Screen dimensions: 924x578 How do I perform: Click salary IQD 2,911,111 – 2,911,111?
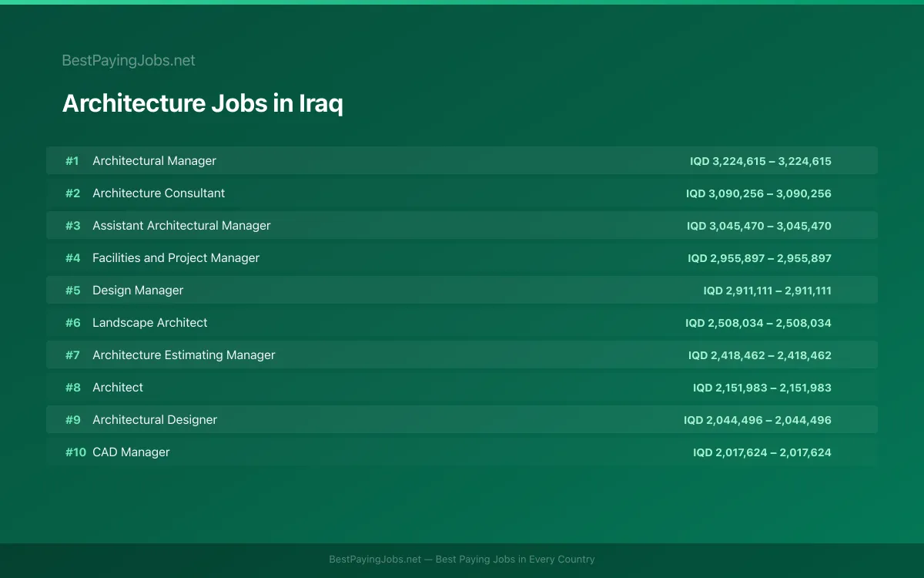coord(767,291)
